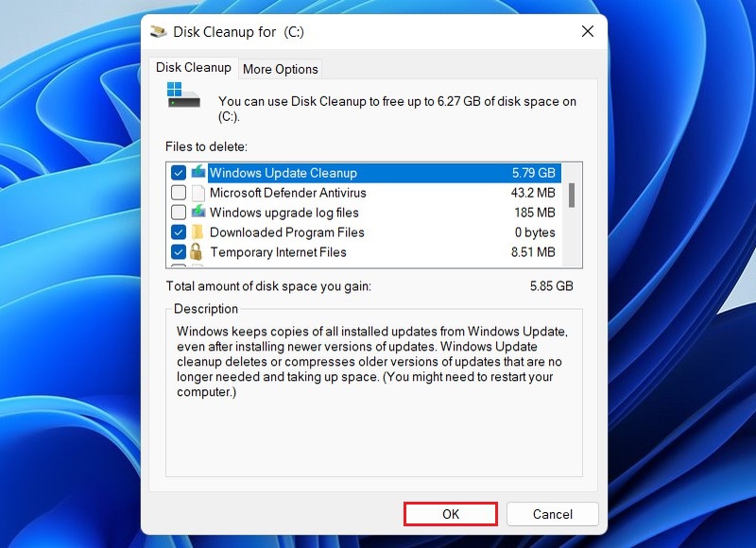Click the Files to delete label

click(x=206, y=146)
